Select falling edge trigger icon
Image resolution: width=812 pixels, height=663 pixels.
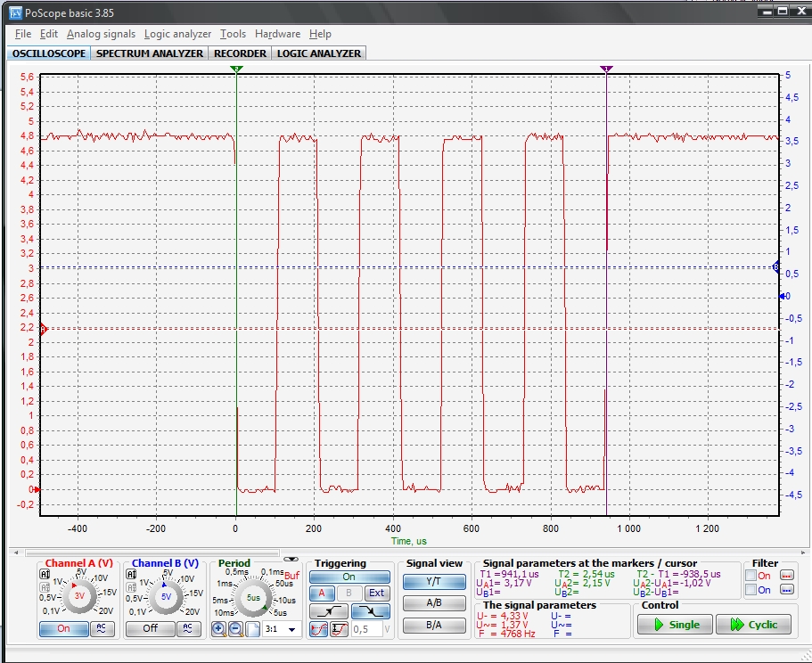(x=371, y=611)
